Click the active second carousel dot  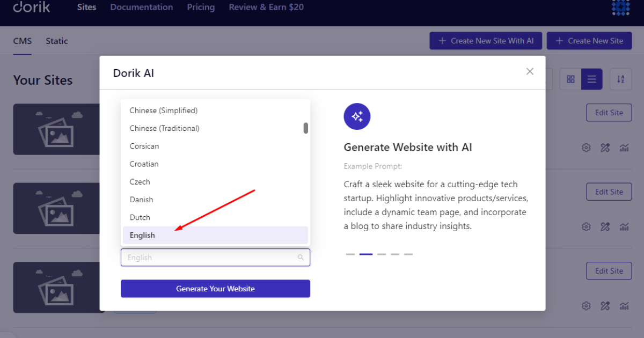tap(366, 254)
